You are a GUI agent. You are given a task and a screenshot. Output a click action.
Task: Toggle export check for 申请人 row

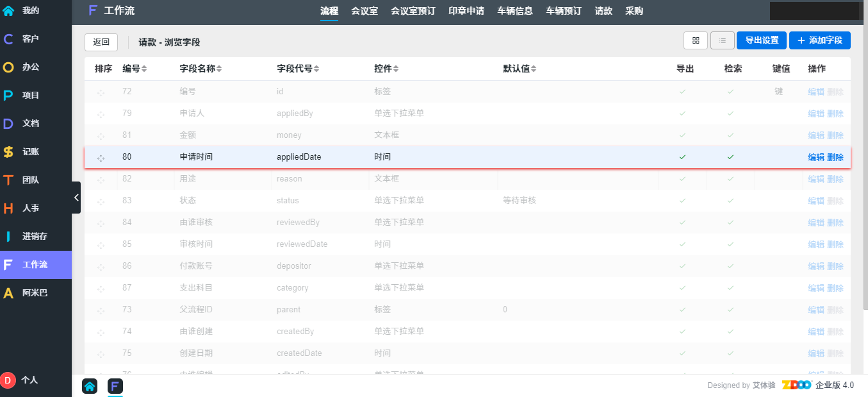coord(682,114)
